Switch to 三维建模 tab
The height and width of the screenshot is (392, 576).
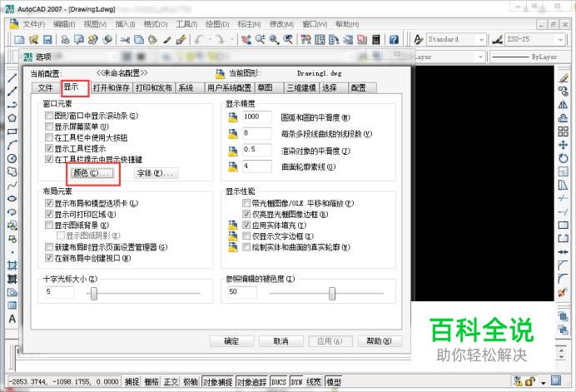click(x=301, y=88)
